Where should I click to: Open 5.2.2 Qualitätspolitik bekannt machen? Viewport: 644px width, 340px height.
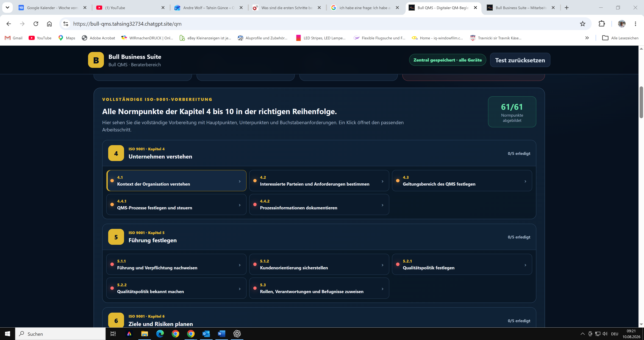177,288
